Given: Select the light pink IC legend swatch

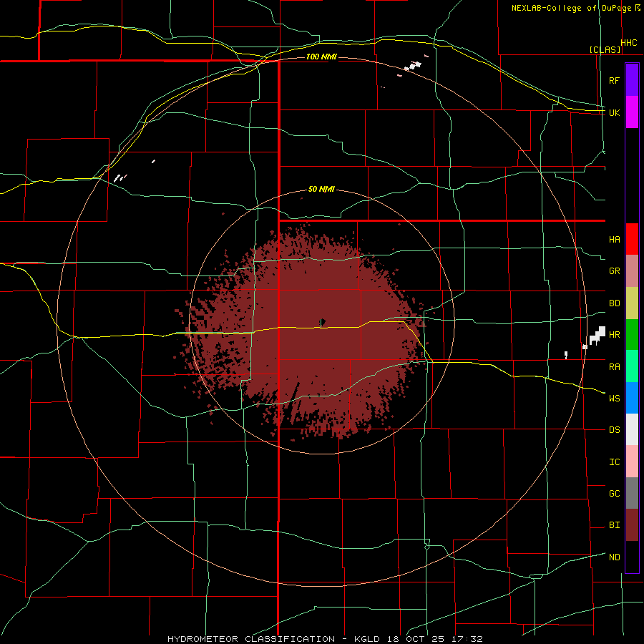Looking at the screenshot, I should point(632,462).
